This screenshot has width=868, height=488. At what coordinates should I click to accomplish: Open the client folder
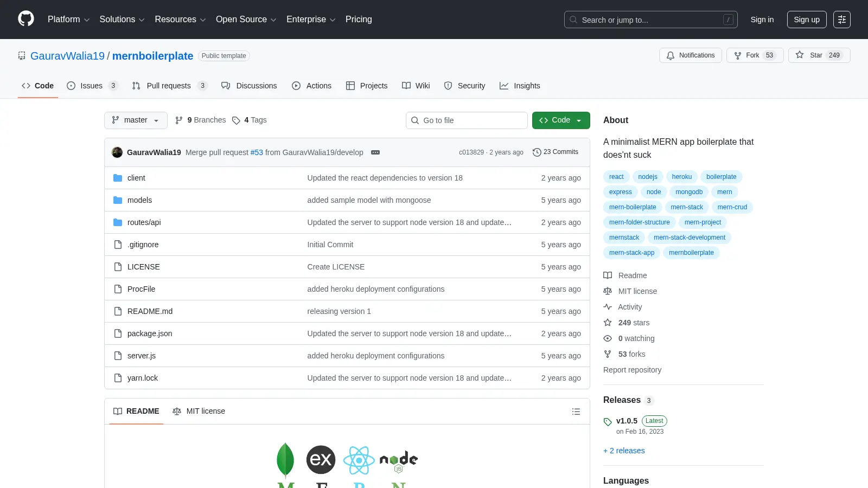pyautogui.click(x=136, y=178)
